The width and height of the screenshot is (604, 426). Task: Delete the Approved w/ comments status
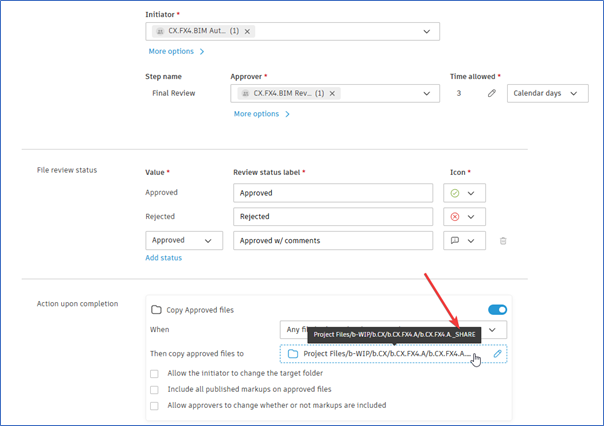503,241
